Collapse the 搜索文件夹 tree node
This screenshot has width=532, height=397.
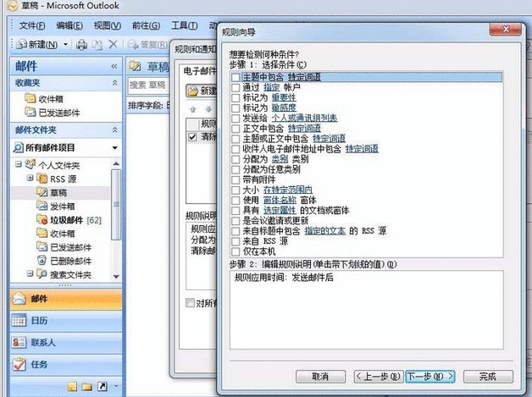(x=30, y=273)
